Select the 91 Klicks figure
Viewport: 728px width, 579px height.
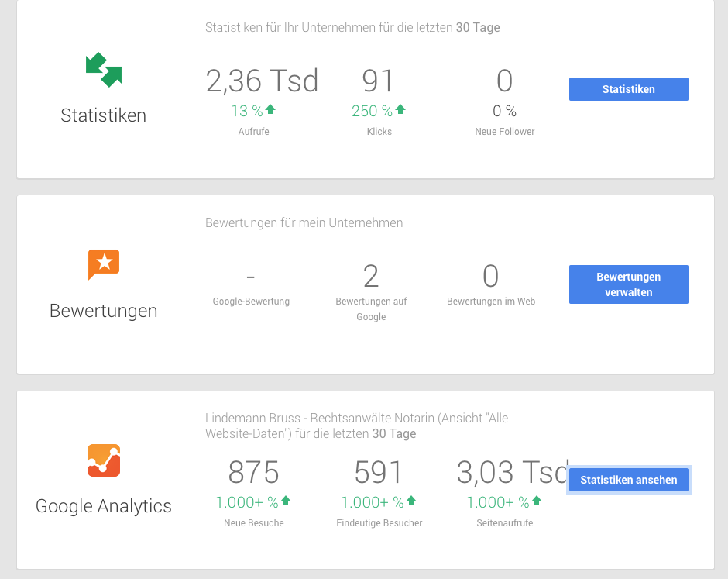(x=378, y=81)
